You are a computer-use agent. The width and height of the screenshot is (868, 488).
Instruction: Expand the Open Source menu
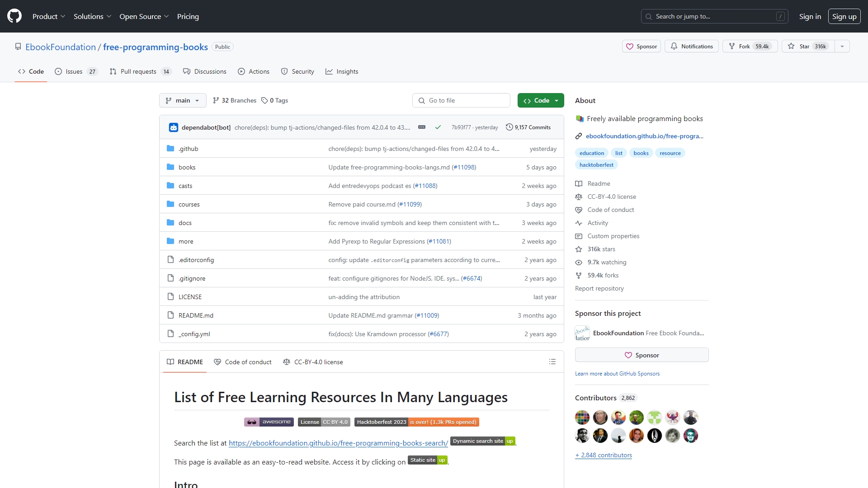(144, 16)
